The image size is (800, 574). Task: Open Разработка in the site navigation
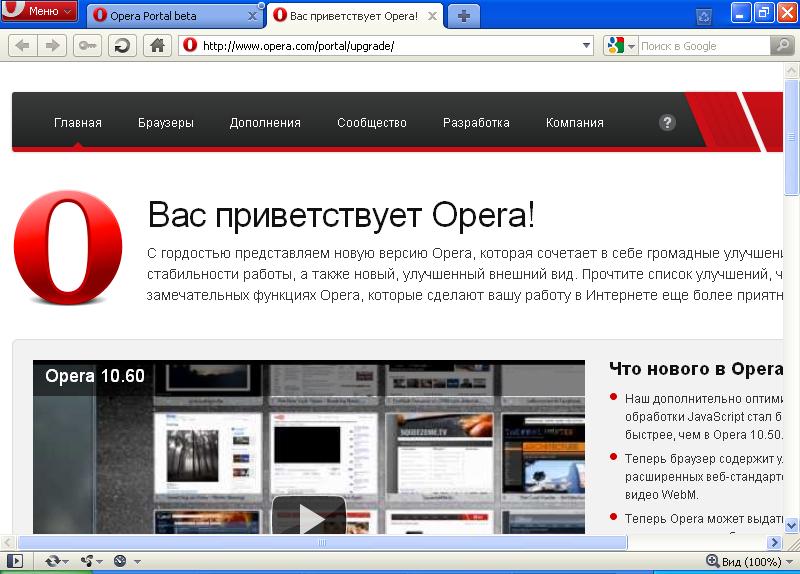pos(476,123)
